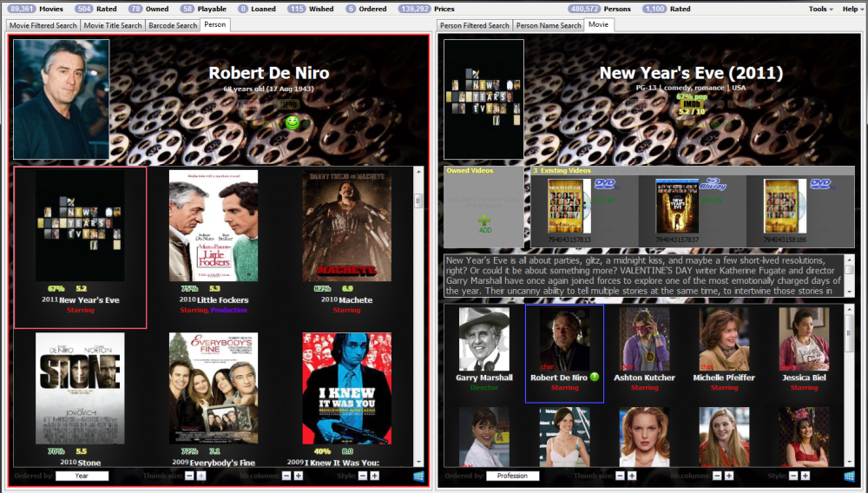Select the I Knew It Was You poster

[347, 389]
